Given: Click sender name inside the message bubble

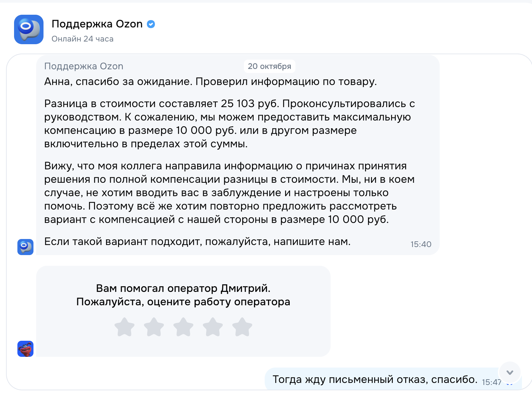Looking at the screenshot, I should coord(84,66).
